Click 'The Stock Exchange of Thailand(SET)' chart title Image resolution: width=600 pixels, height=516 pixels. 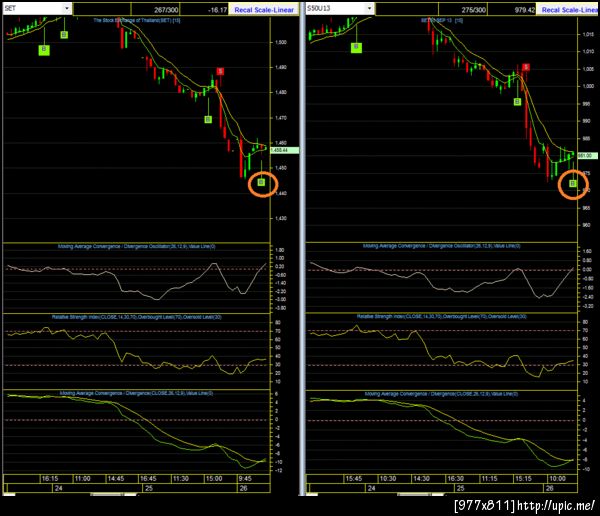137,20
